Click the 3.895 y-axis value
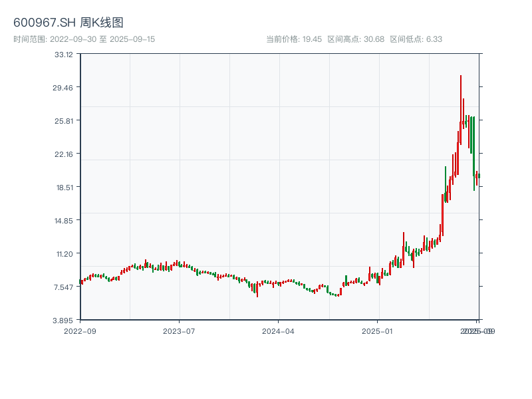 (x=63, y=321)
